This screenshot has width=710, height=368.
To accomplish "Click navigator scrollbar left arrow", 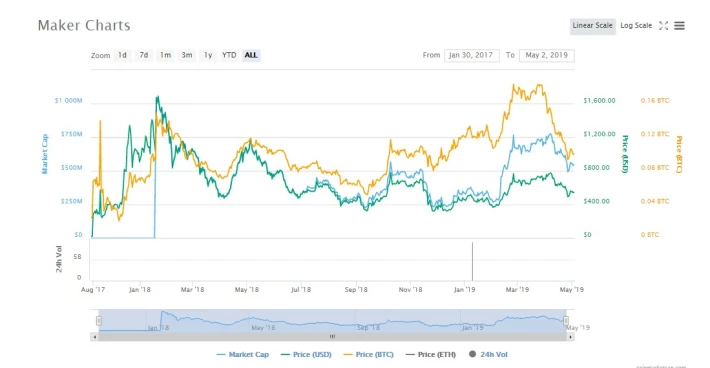I will coord(94,337).
